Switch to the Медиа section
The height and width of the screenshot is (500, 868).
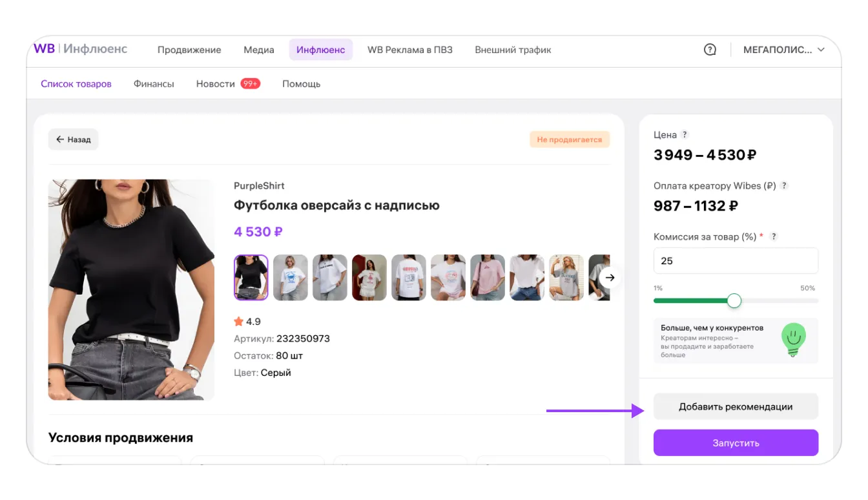tap(259, 50)
